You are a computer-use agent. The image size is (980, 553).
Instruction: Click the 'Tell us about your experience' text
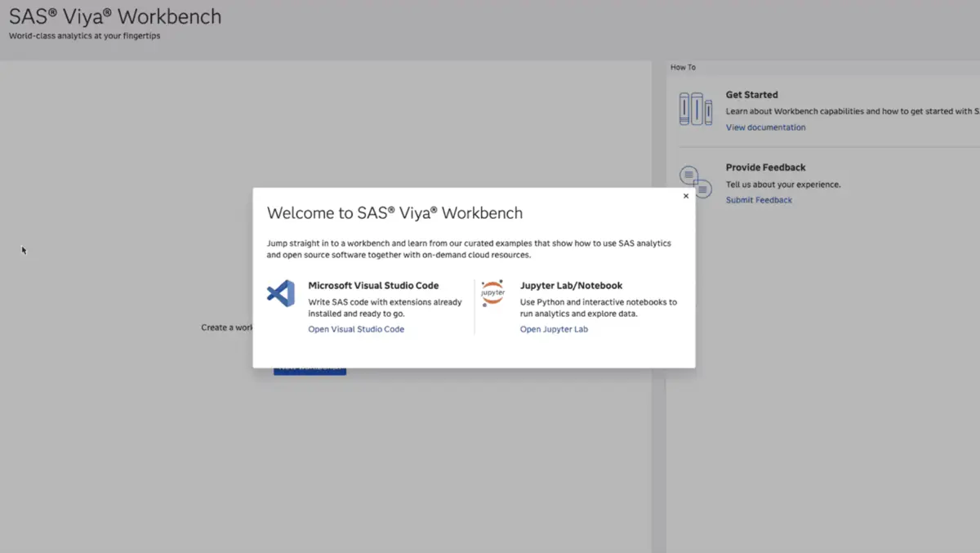(x=783, y=185)
